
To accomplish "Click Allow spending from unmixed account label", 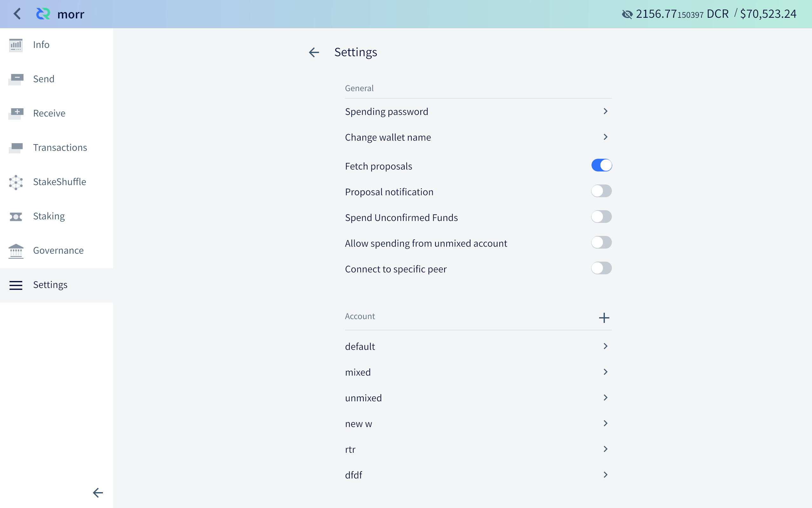I will pos(426,243).
